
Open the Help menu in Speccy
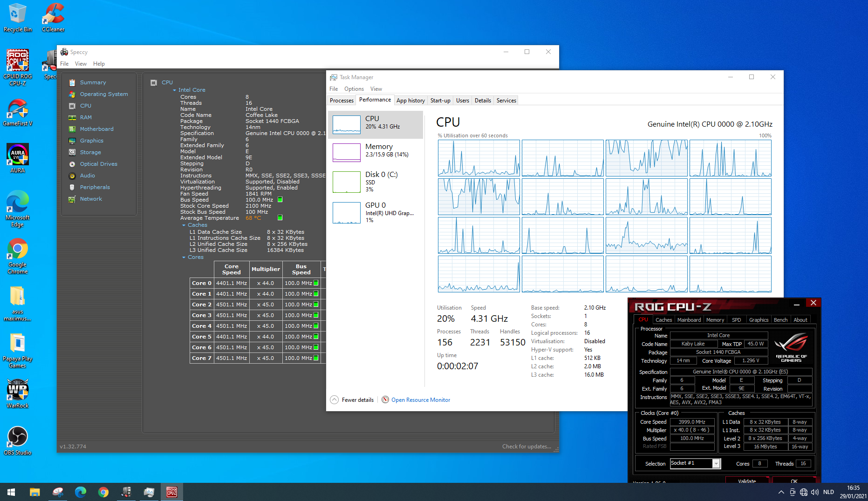pos(99,64)
